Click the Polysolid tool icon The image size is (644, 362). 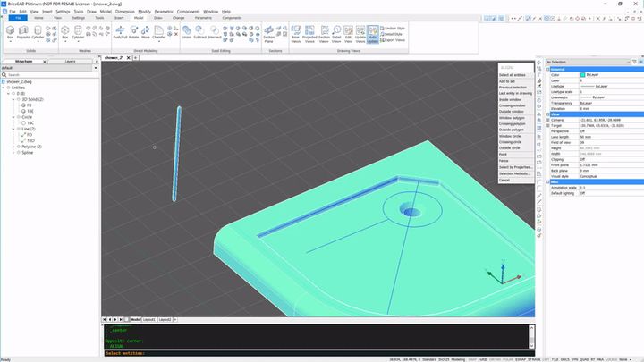[x=23, y=32]
